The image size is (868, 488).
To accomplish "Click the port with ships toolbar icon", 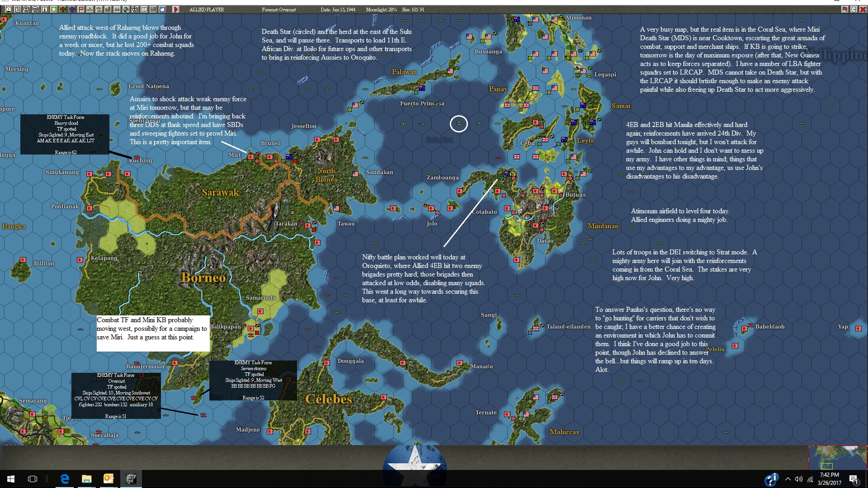I will tap(117, 9).
